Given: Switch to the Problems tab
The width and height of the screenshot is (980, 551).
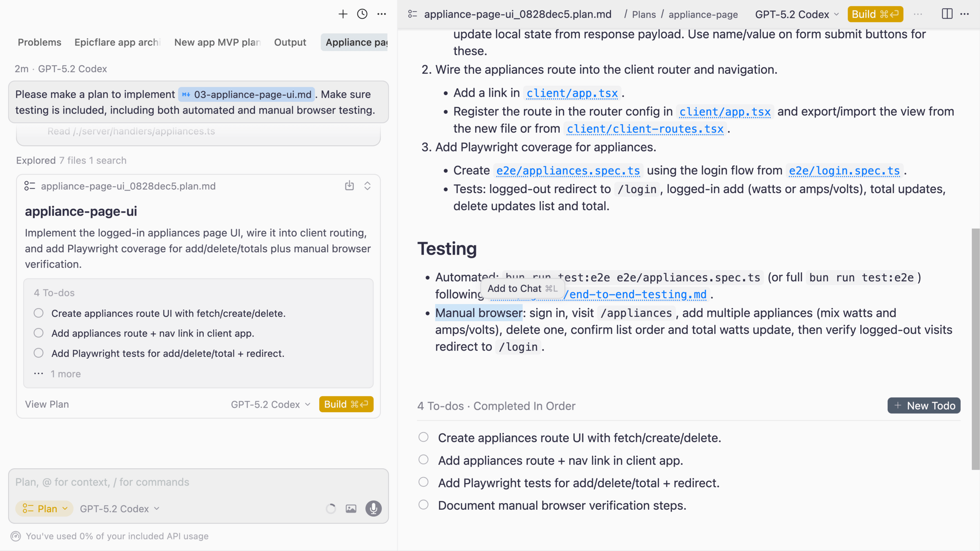Looking at the screenshot, I should (x=40, y=42).
